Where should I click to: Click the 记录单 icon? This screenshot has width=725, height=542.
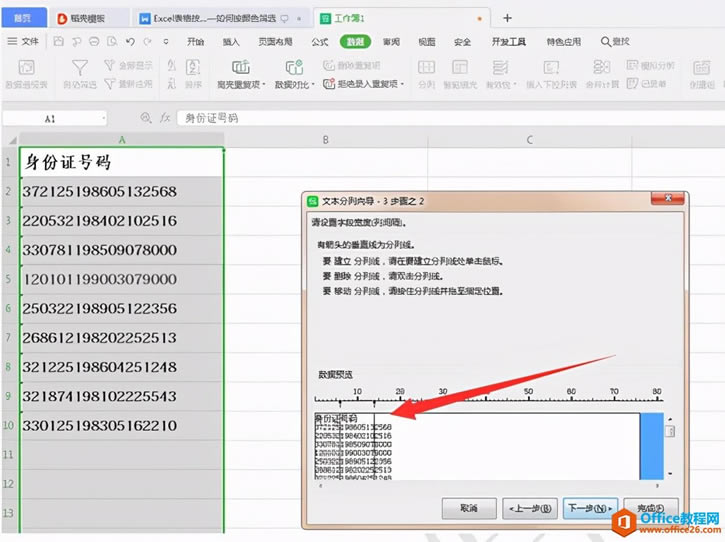pos(633,84)
